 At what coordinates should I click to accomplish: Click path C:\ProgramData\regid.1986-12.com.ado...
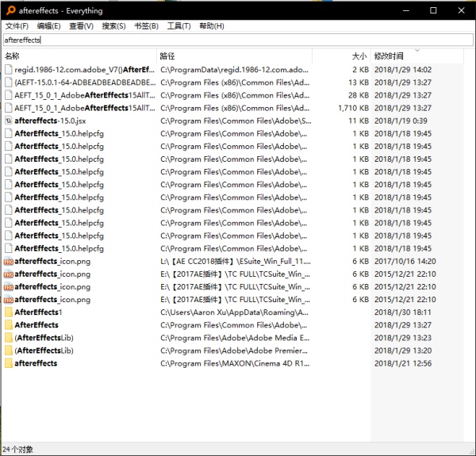pos(234,70)
